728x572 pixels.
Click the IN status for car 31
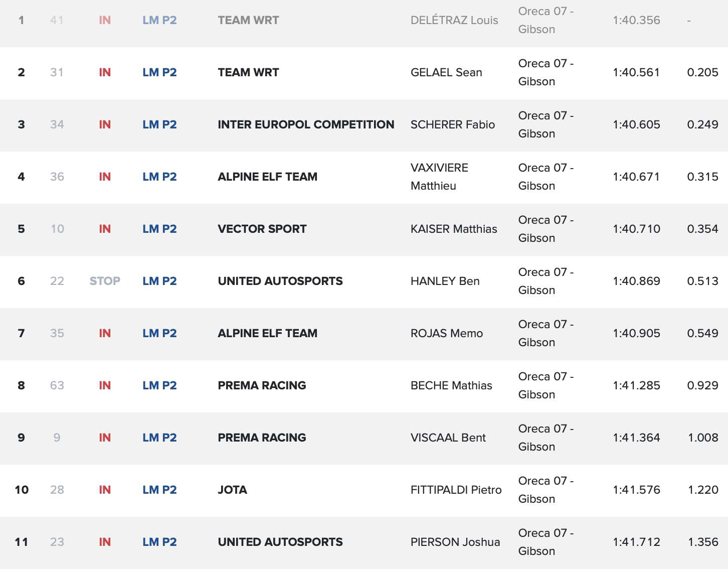tap(105, 72)
